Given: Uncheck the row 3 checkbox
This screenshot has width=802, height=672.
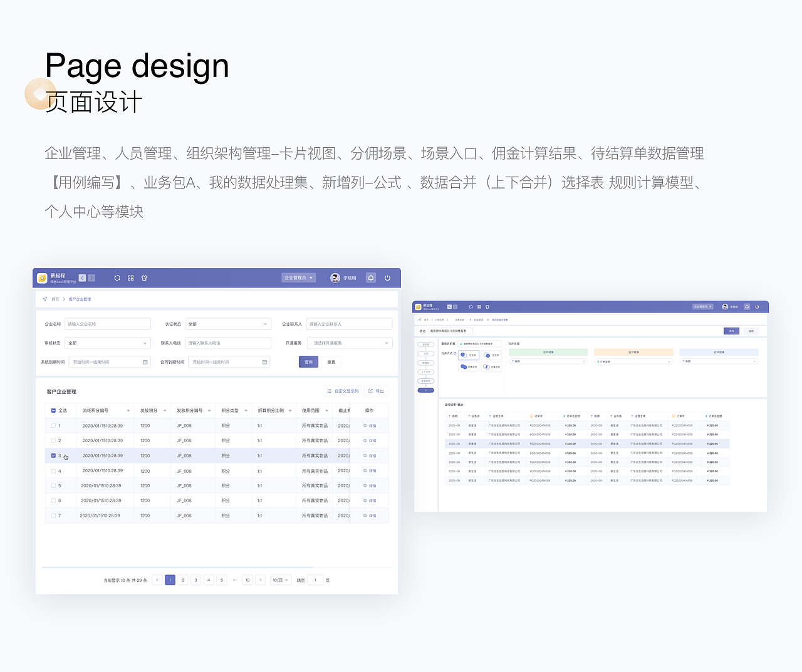Looking at the screenshot, I should point(53,455).
